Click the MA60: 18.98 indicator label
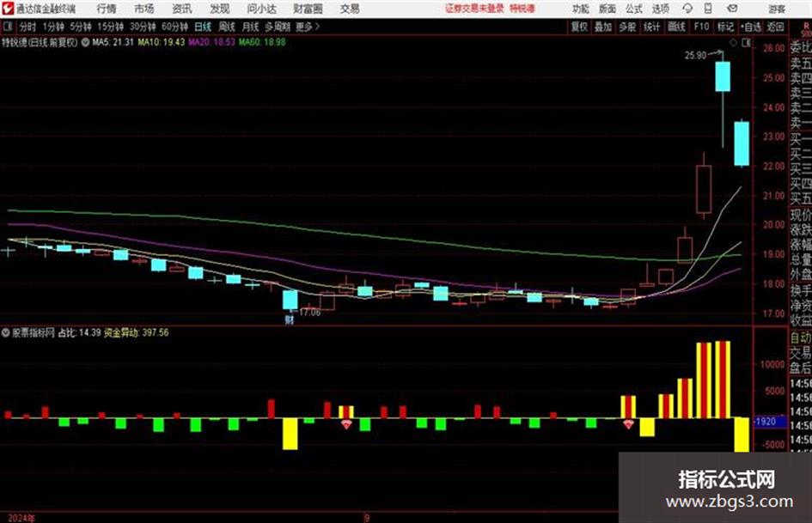The width and height of the screenshot is (812, 523). 262,42
